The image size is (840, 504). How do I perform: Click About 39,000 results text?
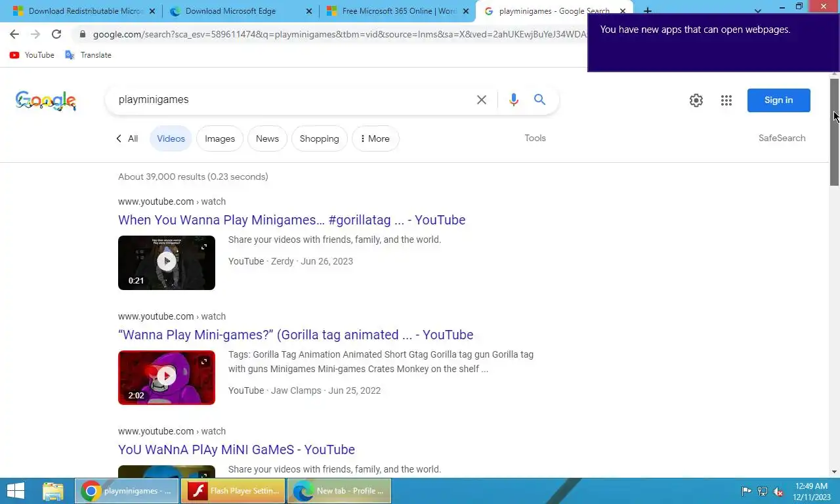coord(193,177)
